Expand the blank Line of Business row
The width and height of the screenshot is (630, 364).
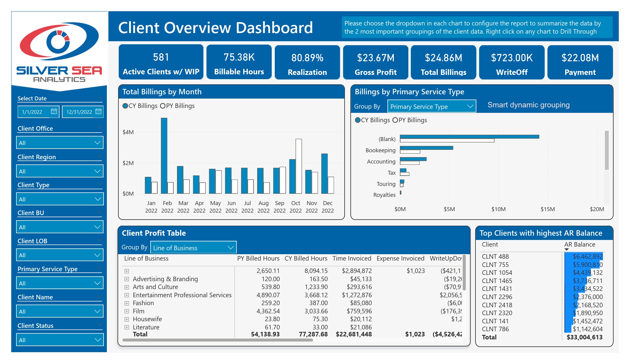[127, 271]
